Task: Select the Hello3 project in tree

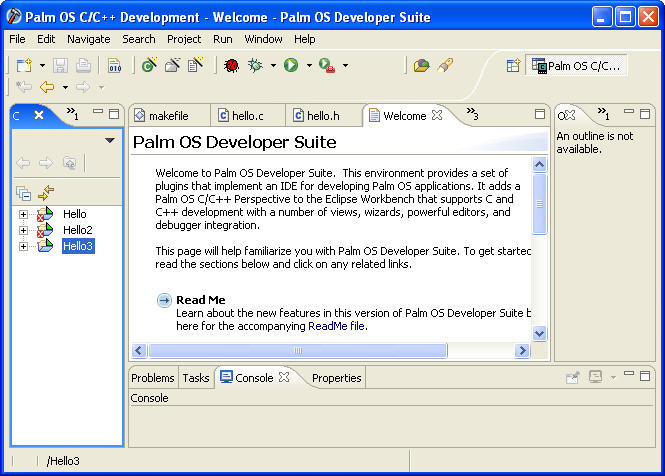Action: 76,246
